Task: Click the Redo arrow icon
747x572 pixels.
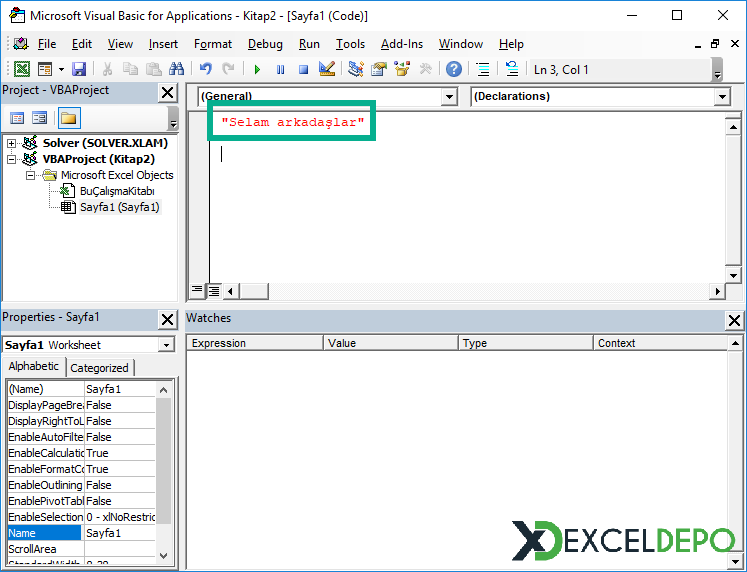Action: pyautogui.click(x=229, y=70)
